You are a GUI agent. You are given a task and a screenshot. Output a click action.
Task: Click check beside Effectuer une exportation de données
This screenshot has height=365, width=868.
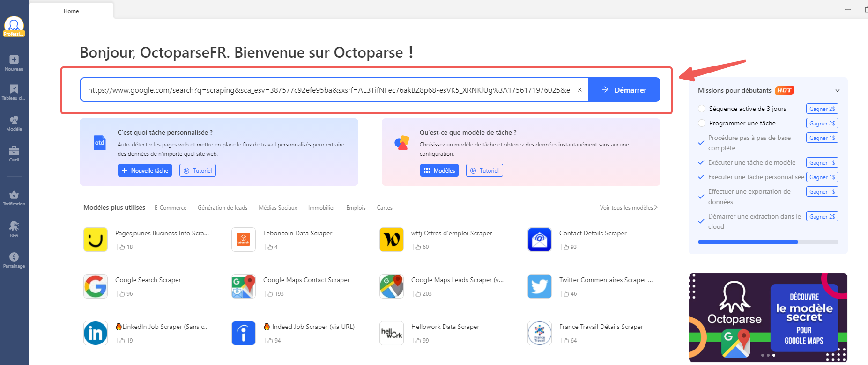(701, 197)
